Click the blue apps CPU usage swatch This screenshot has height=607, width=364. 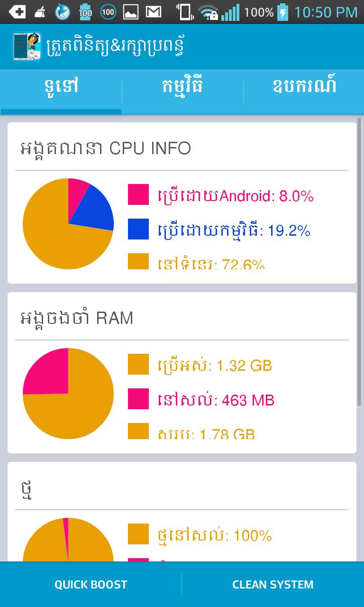click(138, 229)
